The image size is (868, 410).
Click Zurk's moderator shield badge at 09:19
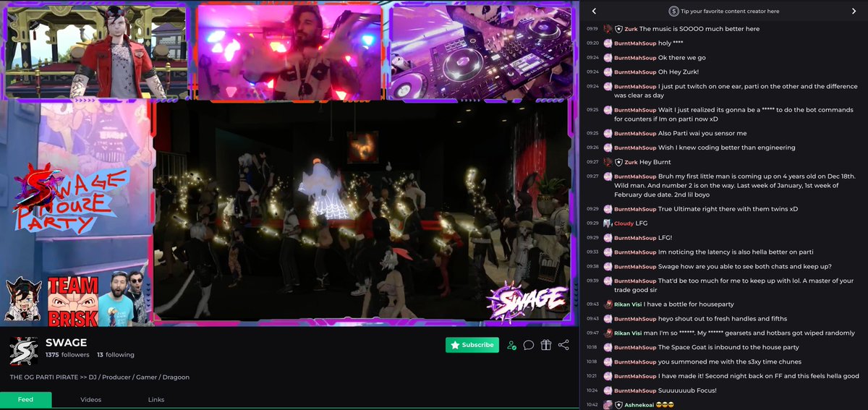point(619,29)
